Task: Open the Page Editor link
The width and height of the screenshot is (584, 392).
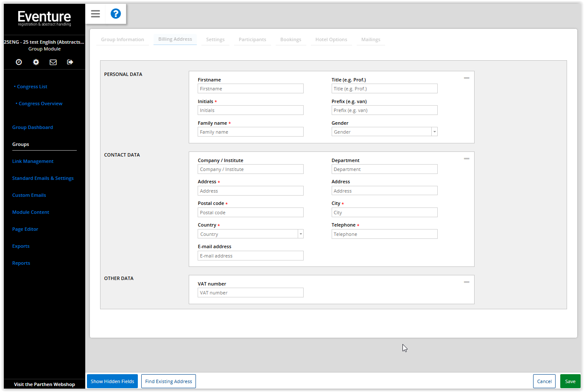Action: tap(25, 229)
